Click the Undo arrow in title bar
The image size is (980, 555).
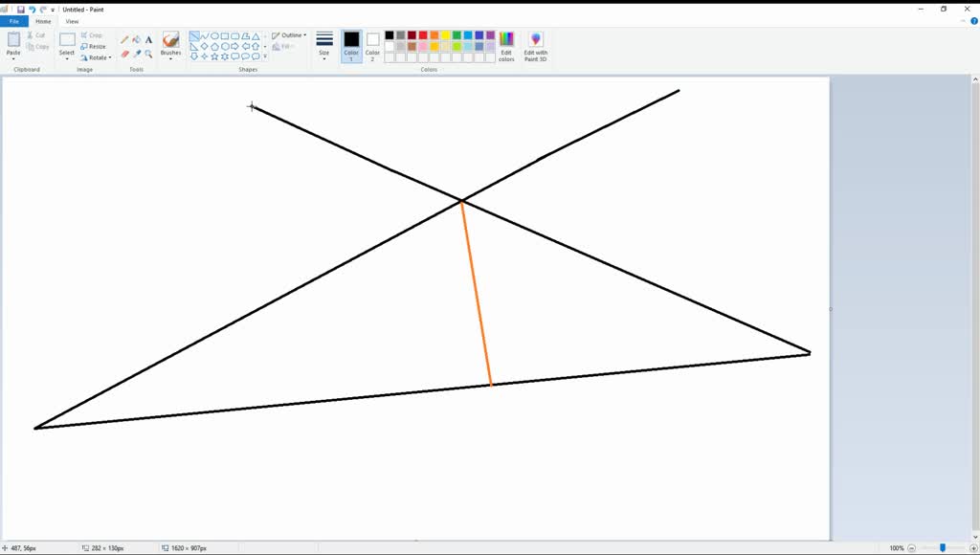[x=32, y=10]
